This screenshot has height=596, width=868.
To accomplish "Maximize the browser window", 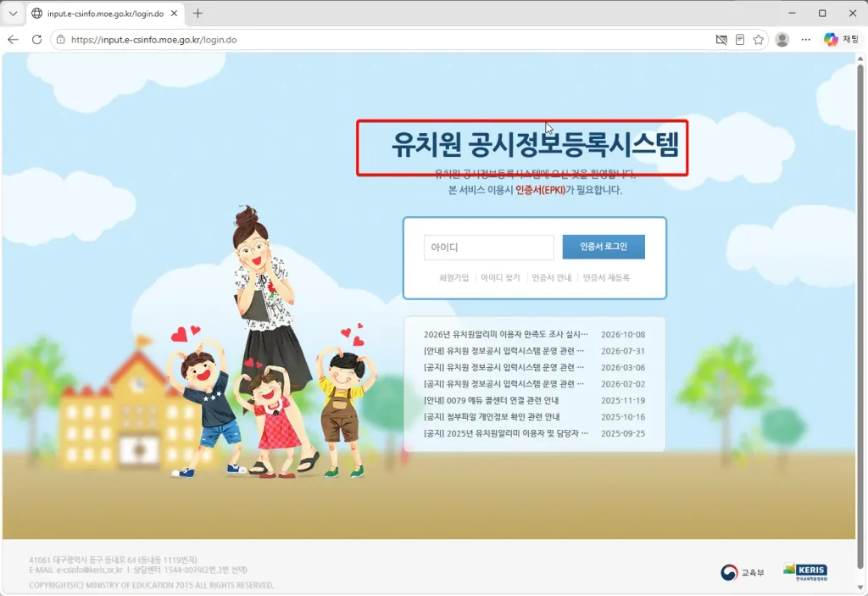I will [x=822, y=14].
